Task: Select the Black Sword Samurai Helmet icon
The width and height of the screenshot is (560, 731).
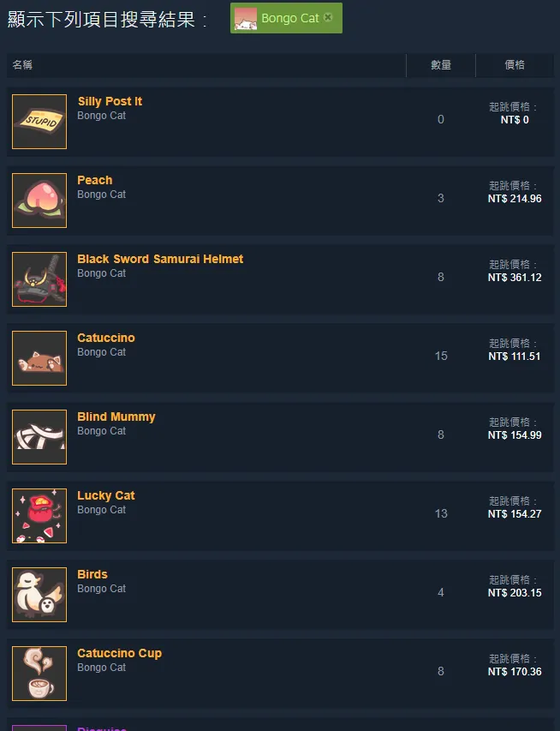Action: (x=39, y=279)
